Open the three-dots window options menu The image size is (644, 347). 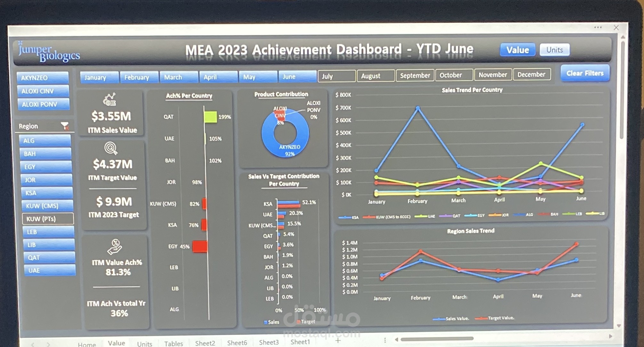coord(598,28)
